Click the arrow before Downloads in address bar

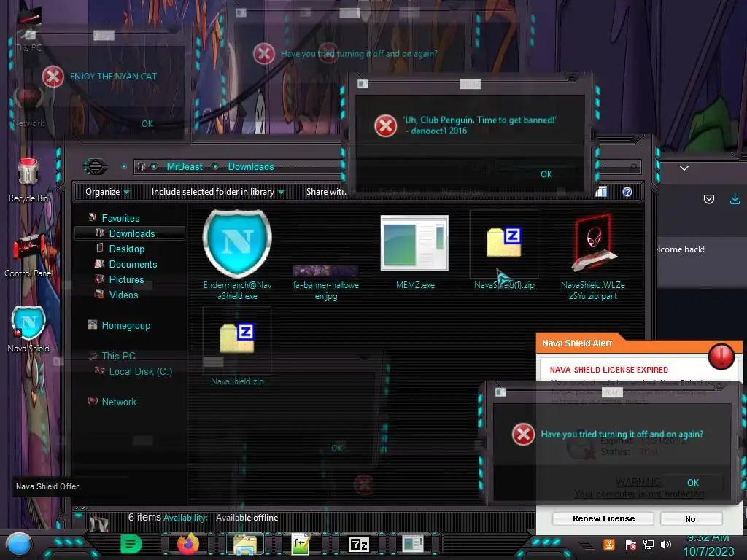click(215, 167)
